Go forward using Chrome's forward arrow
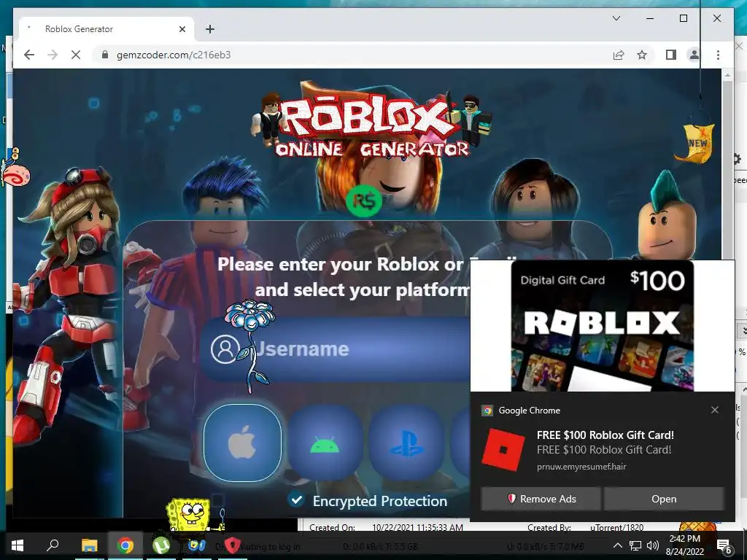The width and height of the screenshot is (747, 560). (53, 55)
